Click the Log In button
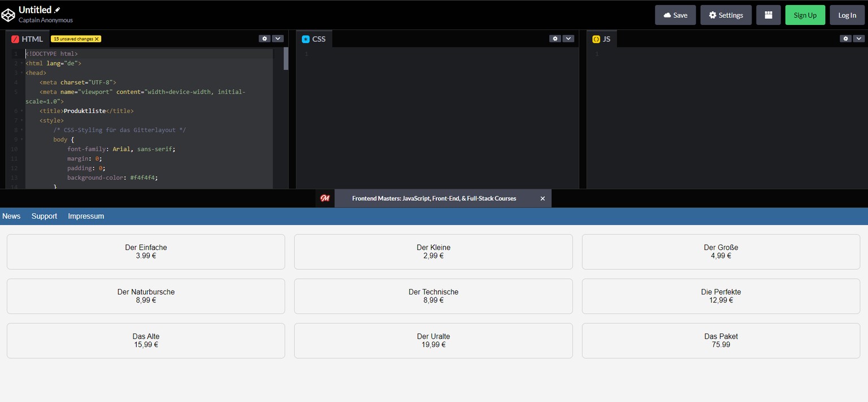Image resolution: width=868 pixels, height=402 pixels. point(847,15)
